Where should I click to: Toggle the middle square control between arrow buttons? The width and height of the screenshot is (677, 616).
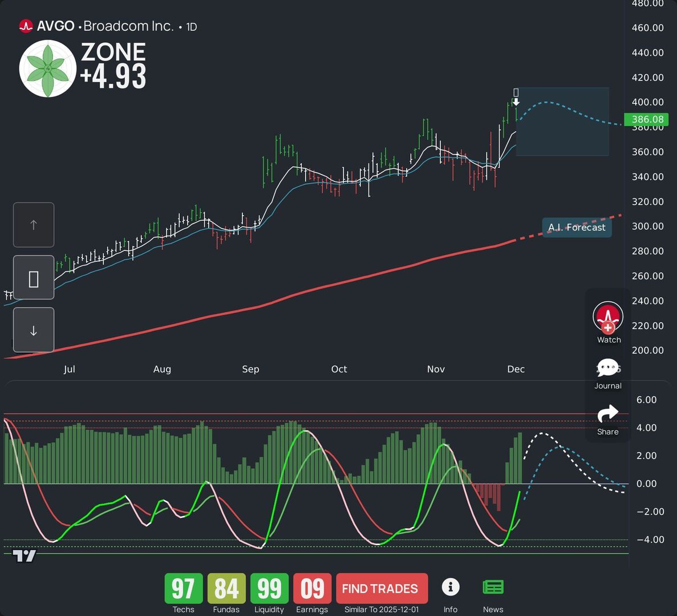33,277
